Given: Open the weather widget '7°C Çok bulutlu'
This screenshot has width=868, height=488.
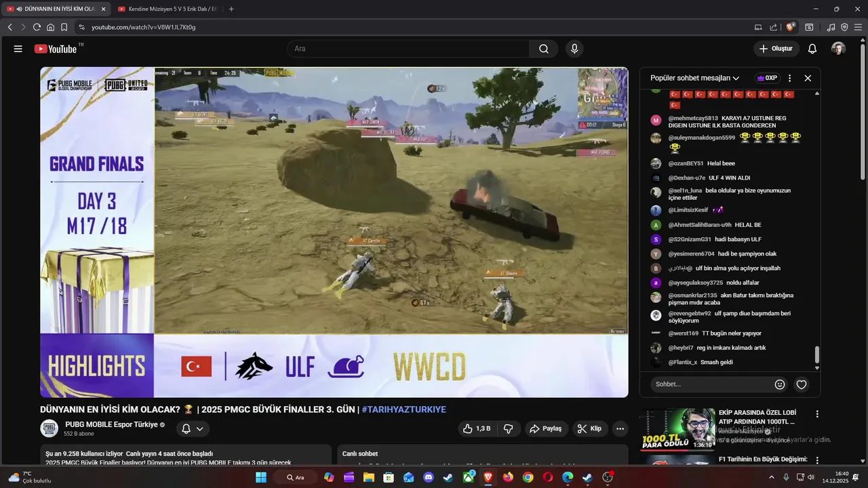Looking at the screenshot, I should [31, 477].
